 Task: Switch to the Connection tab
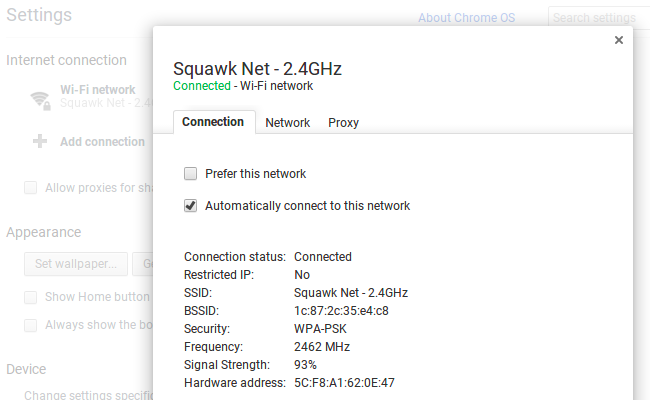[x=212, y=122]
